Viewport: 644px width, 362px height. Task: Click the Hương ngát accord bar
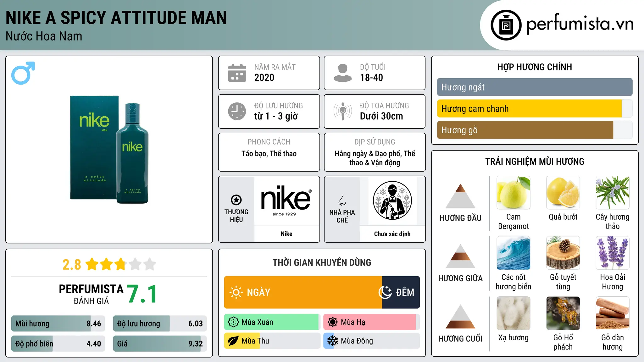click(x=535, y=87)
